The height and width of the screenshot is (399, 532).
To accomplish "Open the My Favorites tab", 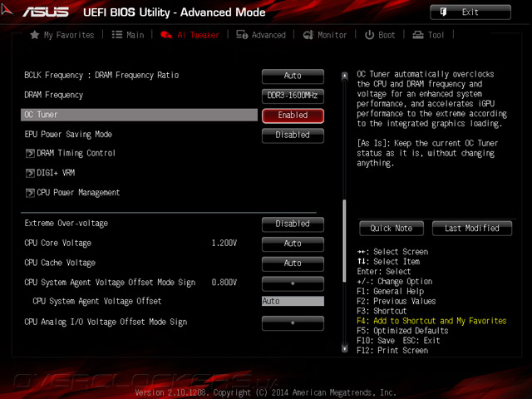I will [62, 35].
